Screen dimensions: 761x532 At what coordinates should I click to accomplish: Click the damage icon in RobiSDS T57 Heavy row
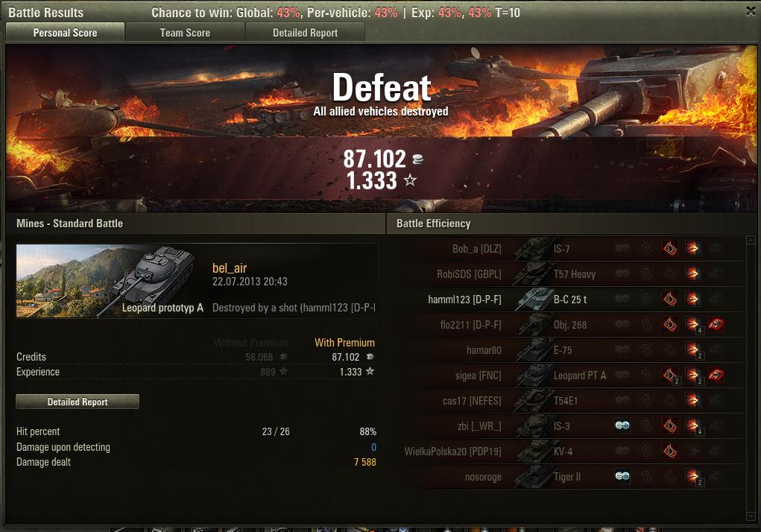[693, 274]
